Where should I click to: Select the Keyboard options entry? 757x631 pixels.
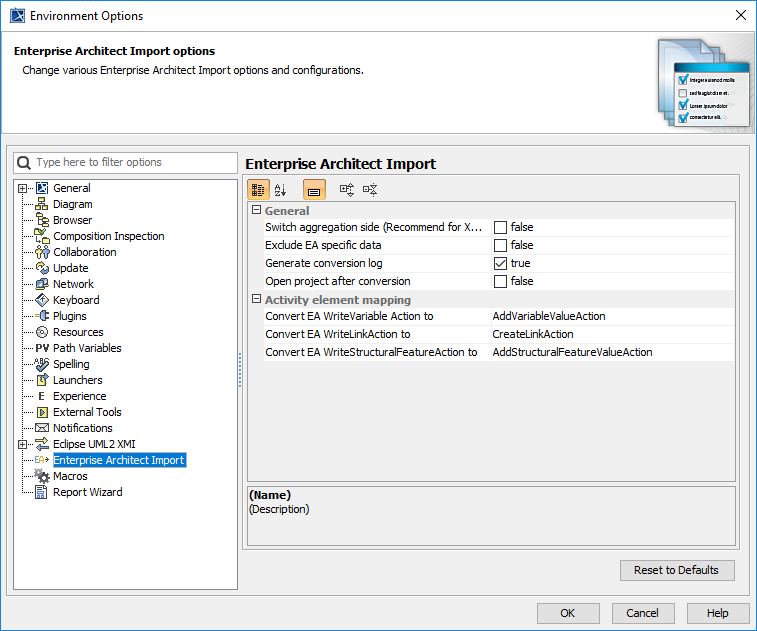coord(76,299)
